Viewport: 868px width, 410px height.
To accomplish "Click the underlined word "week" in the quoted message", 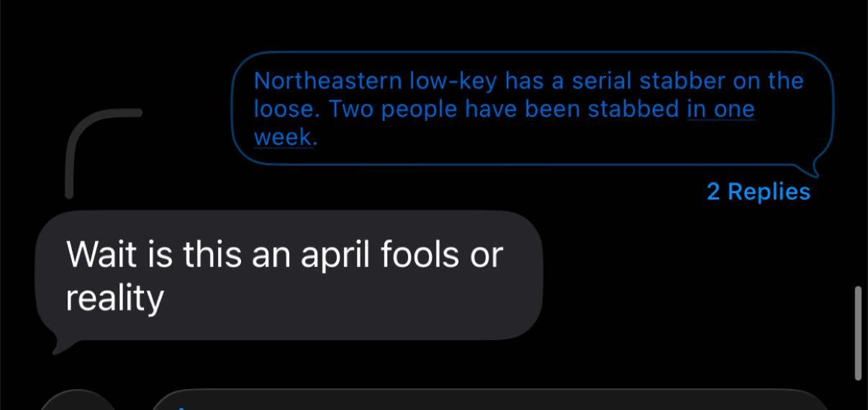I will (284, 137).
